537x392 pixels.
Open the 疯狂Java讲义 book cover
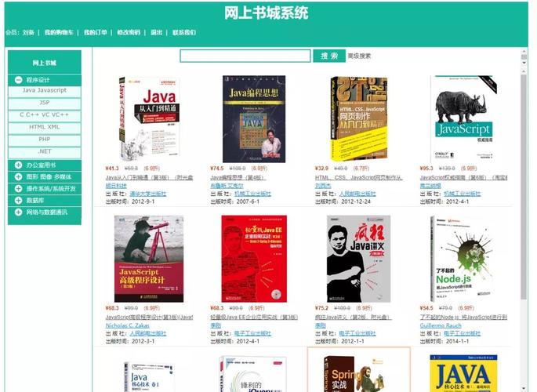coord(358,259)
